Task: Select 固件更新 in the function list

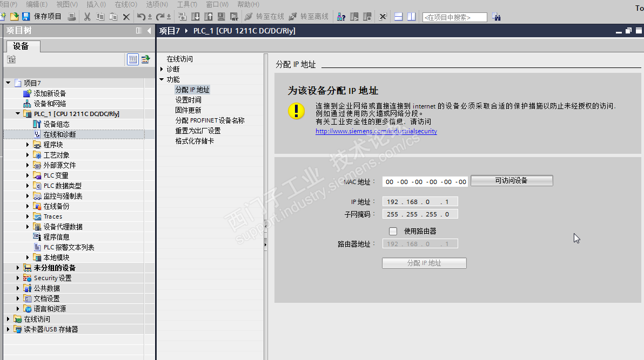Action: [189, 110]
